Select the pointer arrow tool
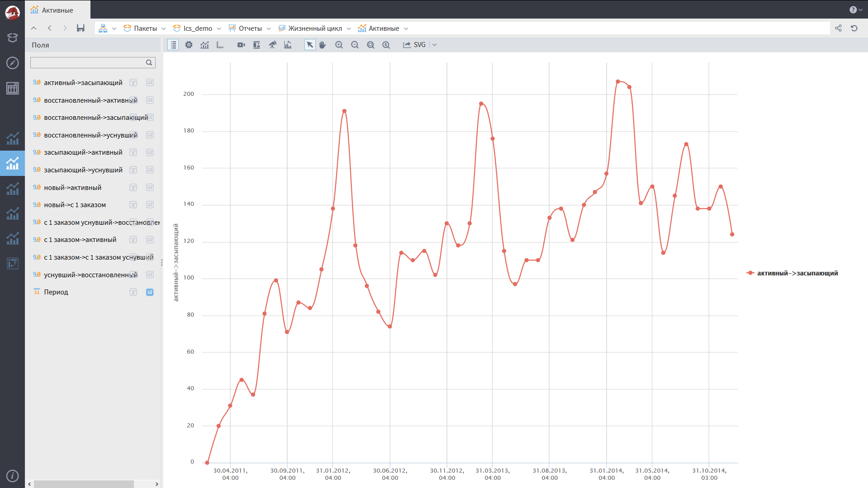 click(x=309, y=45)
